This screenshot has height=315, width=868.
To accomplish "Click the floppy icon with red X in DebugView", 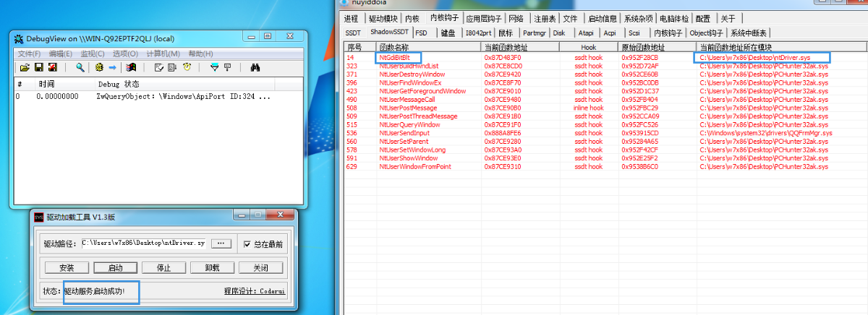I will point(52,67).
